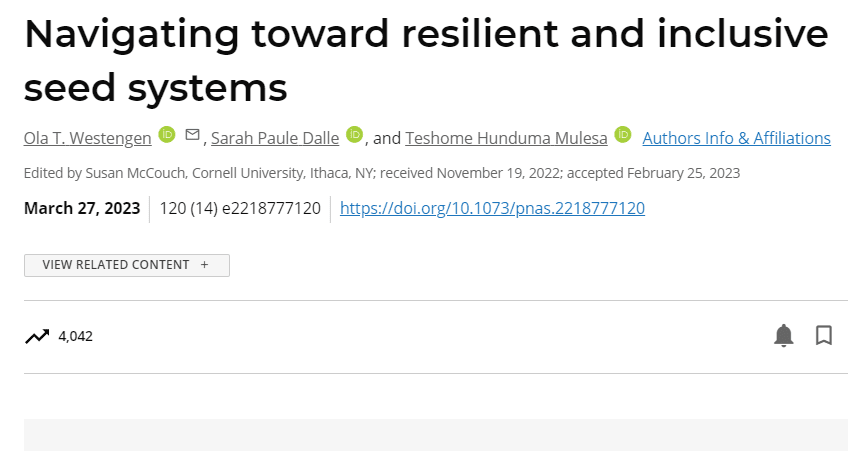Open the VIEW RELATED CONTENT button
Viewport: 848px width, 451px height.
pos(127,266)
